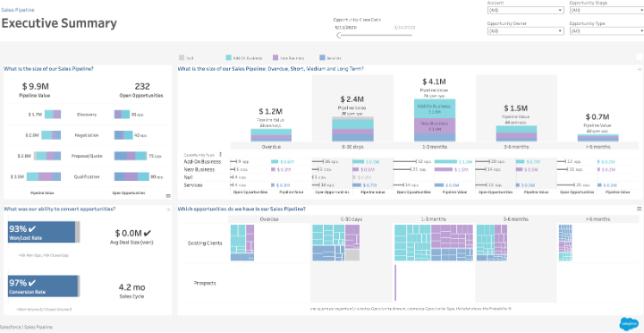The width and height of the screenshot is (644, 333).
Task: Click the $ 9.9M Pipeline Value figure
Action: (x=35, y=86)
